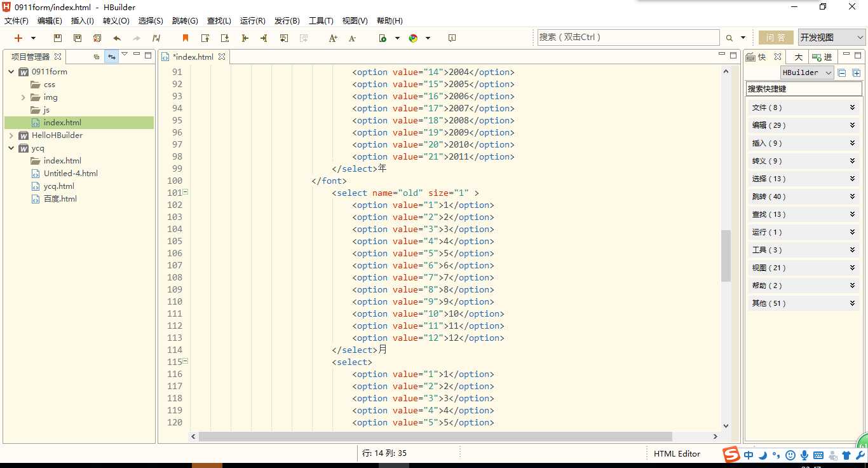
Task: Open the dropdown arrow beside search magnifier
Action: click(x=743, y=38)
